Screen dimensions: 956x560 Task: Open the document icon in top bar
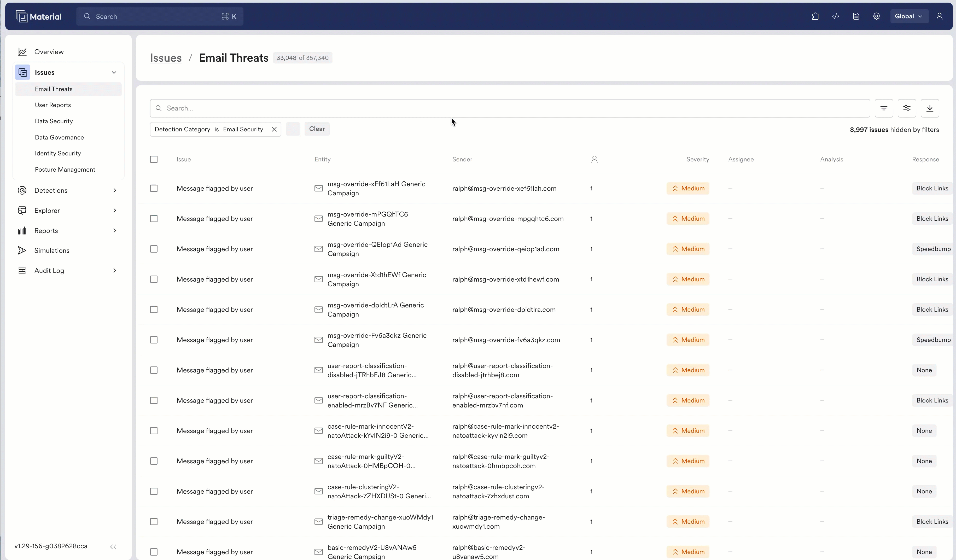pyautogui.click(x=856, y=16)
